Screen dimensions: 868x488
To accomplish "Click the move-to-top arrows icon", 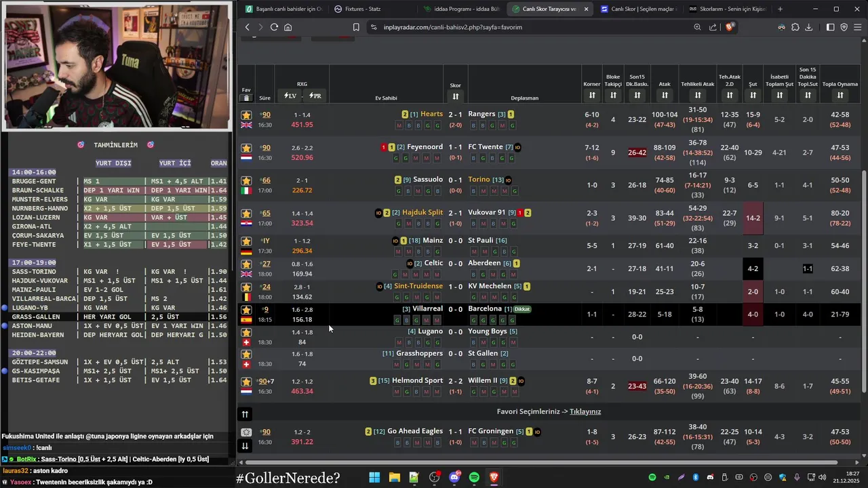I will (245, 414).
